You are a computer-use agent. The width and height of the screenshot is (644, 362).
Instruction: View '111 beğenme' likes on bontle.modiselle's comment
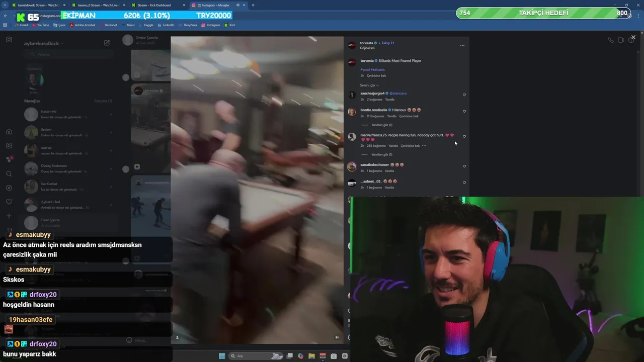[375, 116]
